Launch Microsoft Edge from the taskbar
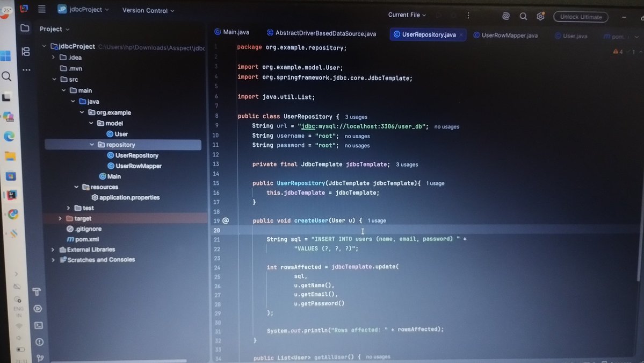This screenshot has width=644, height=363. 9,136
